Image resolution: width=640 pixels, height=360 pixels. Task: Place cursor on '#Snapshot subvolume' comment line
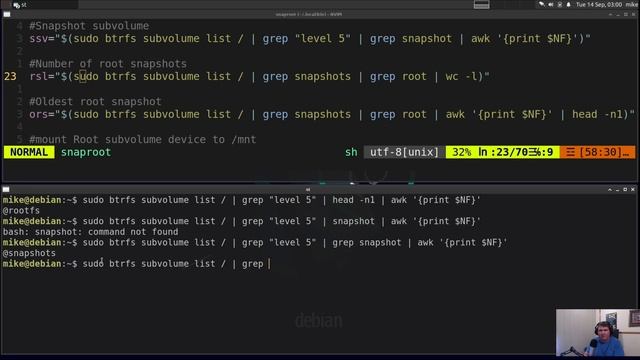point(89,26)
